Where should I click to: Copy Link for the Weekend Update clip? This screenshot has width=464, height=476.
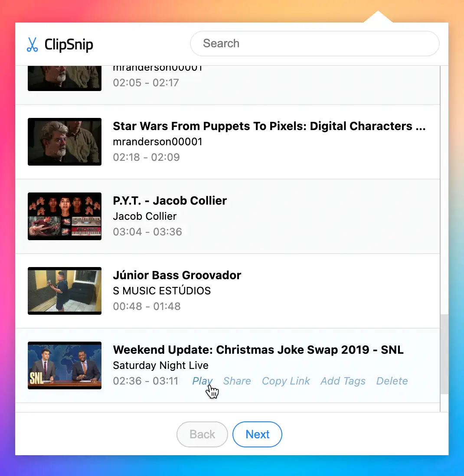pos(286,381)
